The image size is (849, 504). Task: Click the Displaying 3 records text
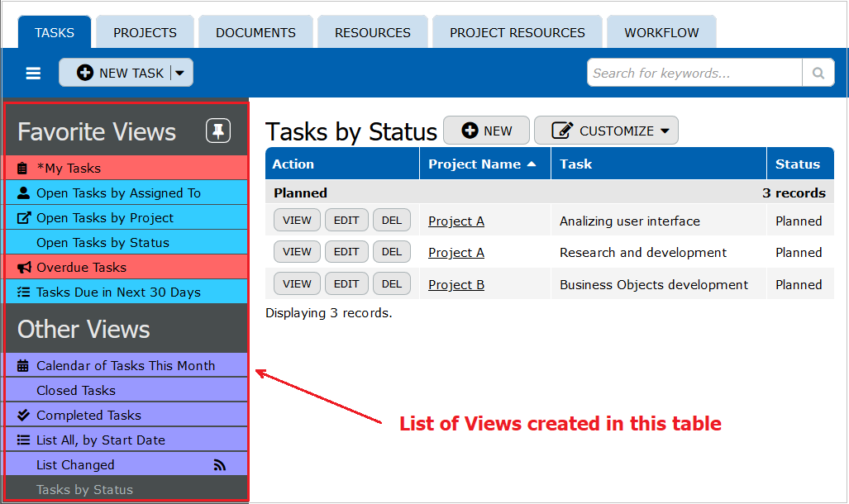click(x=329, y=313)
